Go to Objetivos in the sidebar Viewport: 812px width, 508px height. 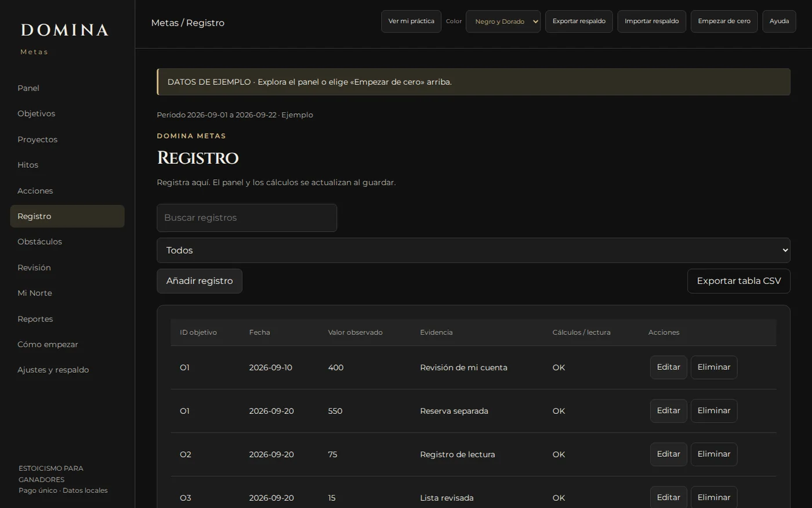click(67, 114)
